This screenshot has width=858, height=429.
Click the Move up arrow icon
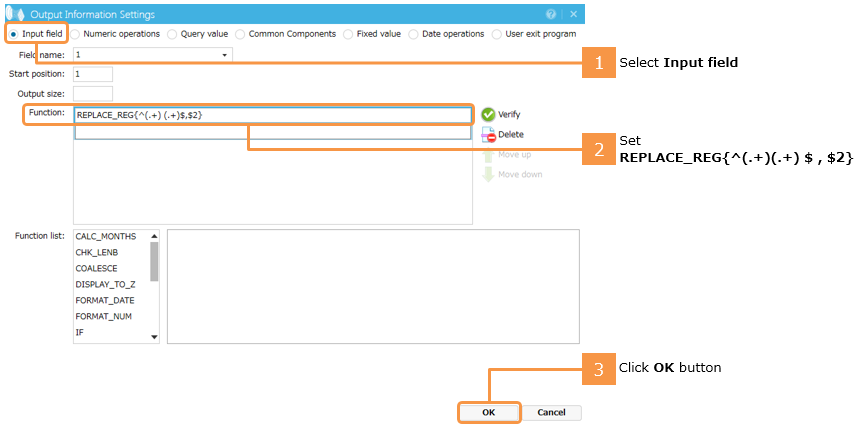[x=488, y=155]
